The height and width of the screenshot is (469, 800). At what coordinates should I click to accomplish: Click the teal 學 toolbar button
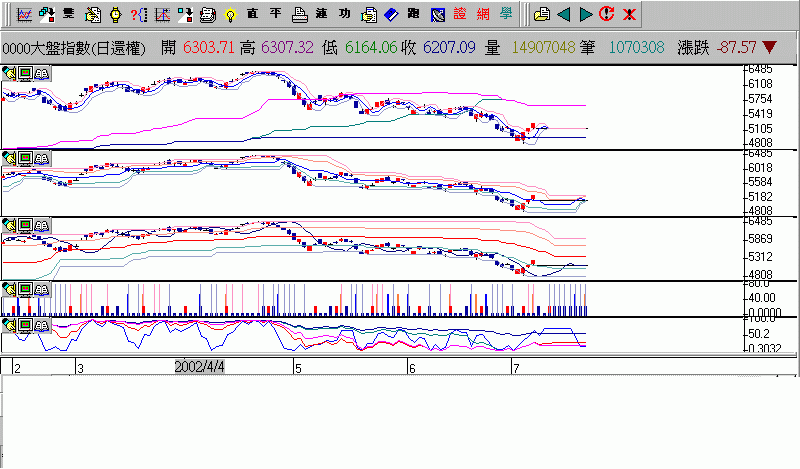click(506, 14)
